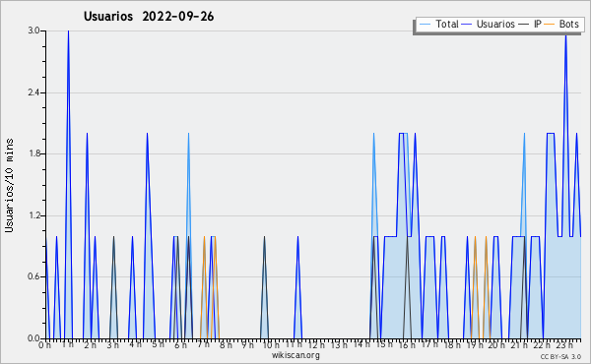Click the 0.0 y-axis value
The image size is (591, 364).
pos(33,338)
